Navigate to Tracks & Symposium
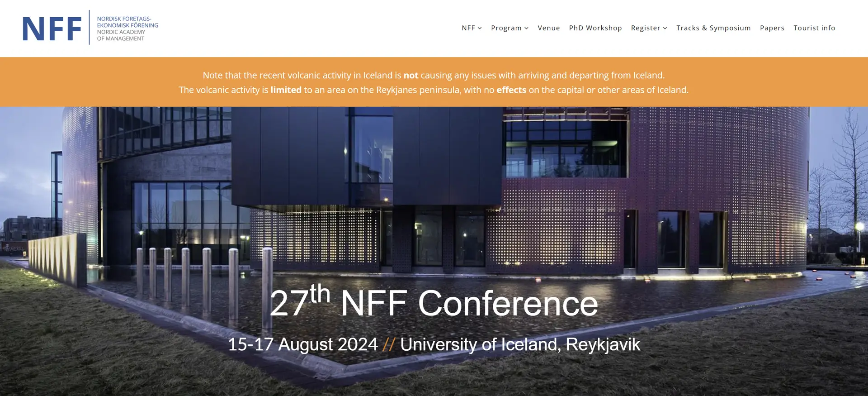 tap(713, 28)
